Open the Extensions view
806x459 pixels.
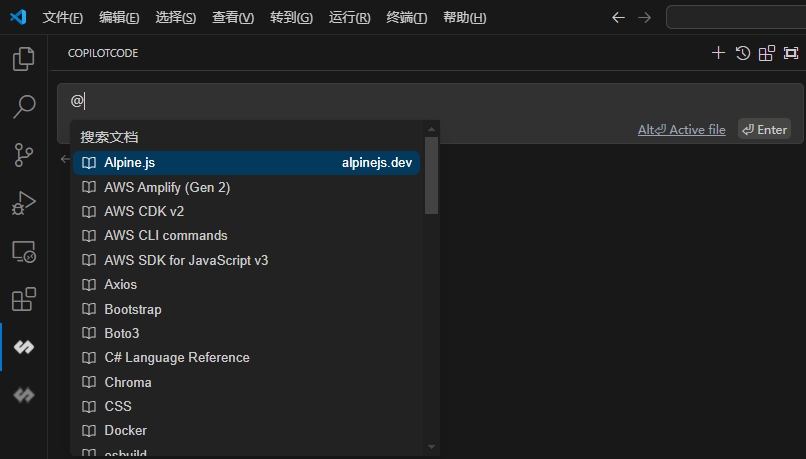[23, 299]
